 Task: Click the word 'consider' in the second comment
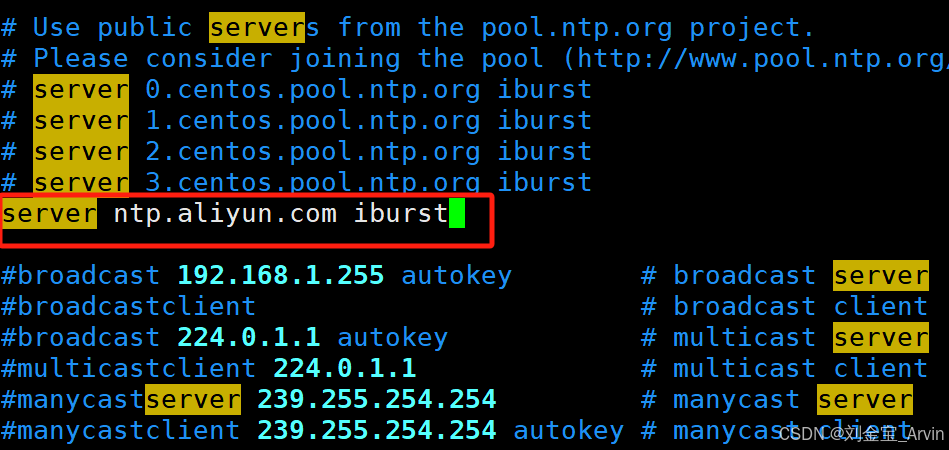click(209, 59)
